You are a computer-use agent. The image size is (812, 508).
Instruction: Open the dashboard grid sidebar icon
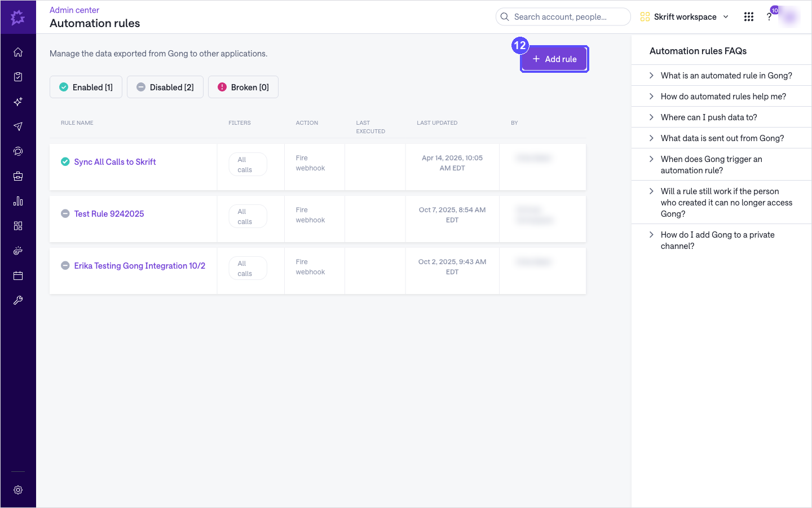coord(18,226)
